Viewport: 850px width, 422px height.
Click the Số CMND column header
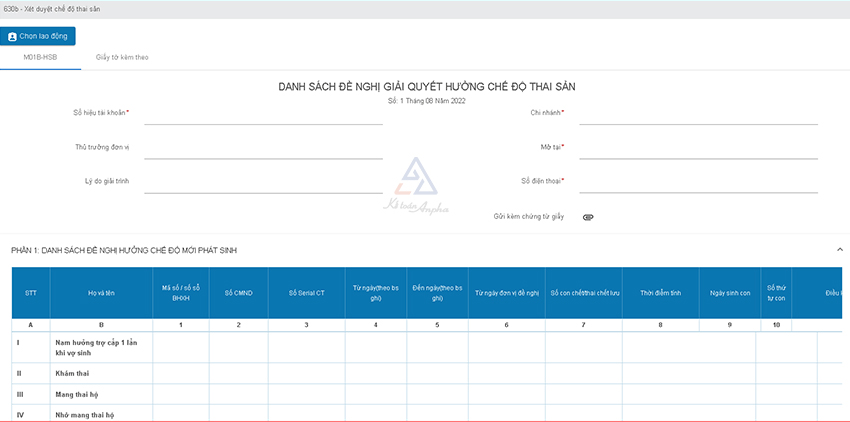(238, 293)
